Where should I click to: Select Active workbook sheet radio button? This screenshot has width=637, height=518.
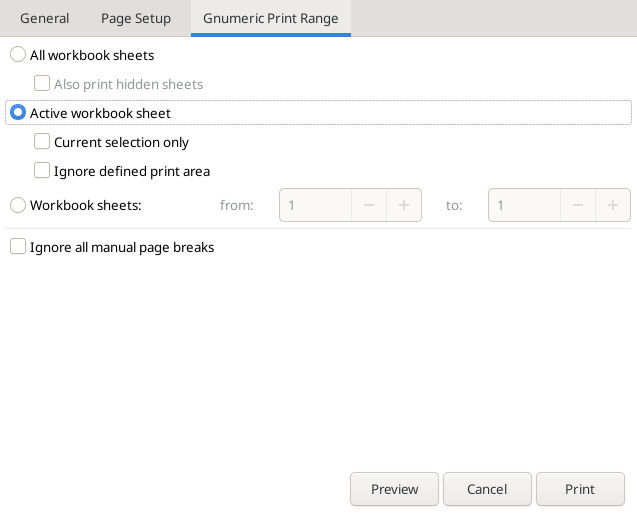pyautogui.click(x=18, y=113)
